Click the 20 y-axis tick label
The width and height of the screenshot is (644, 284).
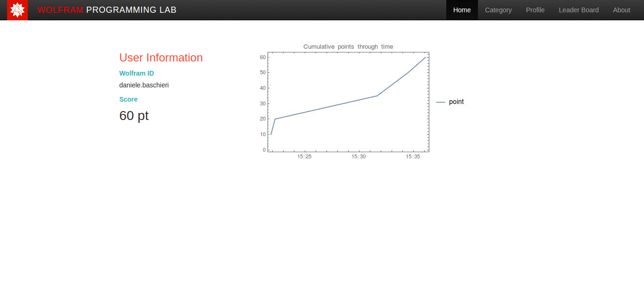tap(263, 119)
